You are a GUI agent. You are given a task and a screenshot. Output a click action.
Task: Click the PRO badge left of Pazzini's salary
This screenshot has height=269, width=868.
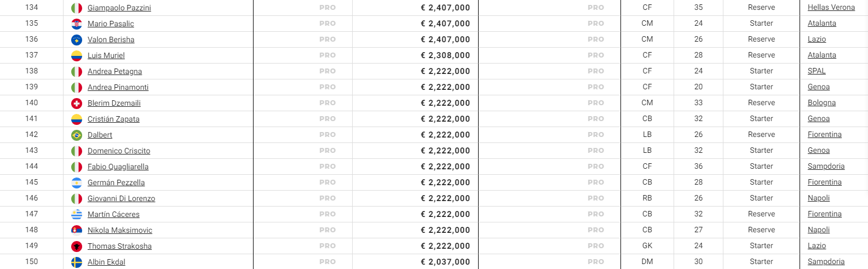pyautogui.click(x=327, y=8)
